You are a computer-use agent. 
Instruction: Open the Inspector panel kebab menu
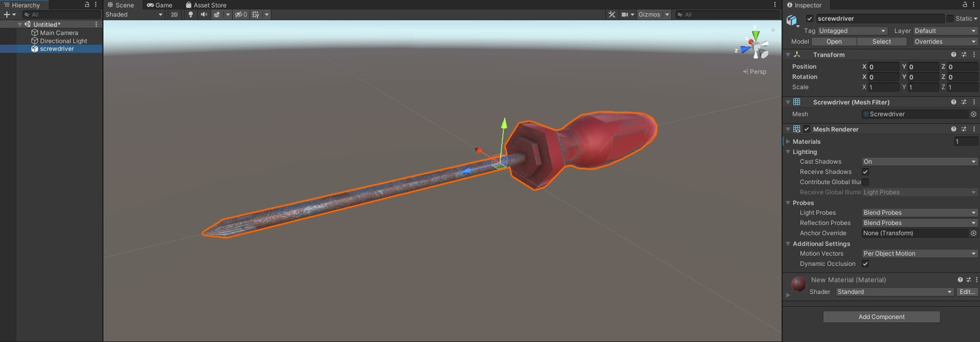974,5
